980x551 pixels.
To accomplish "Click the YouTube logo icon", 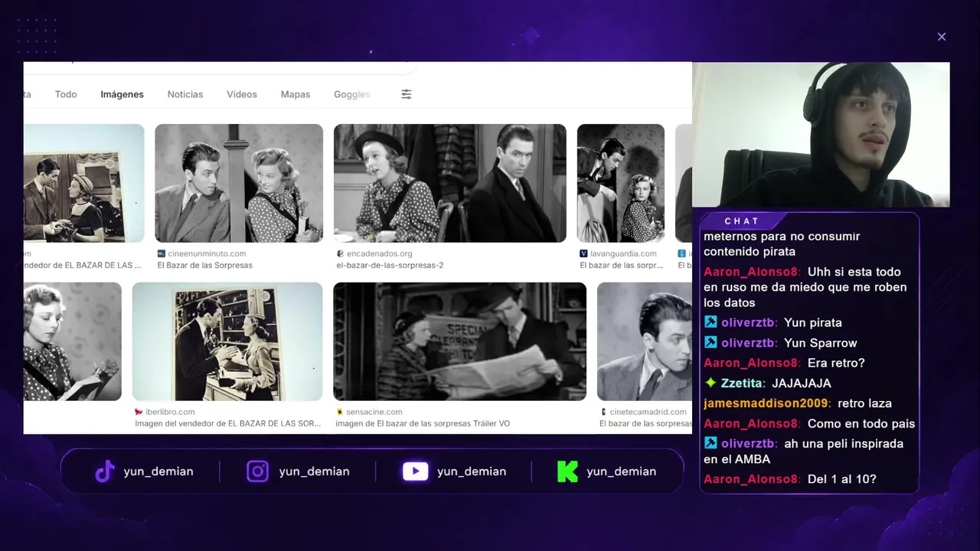I will tap(415, 471).
